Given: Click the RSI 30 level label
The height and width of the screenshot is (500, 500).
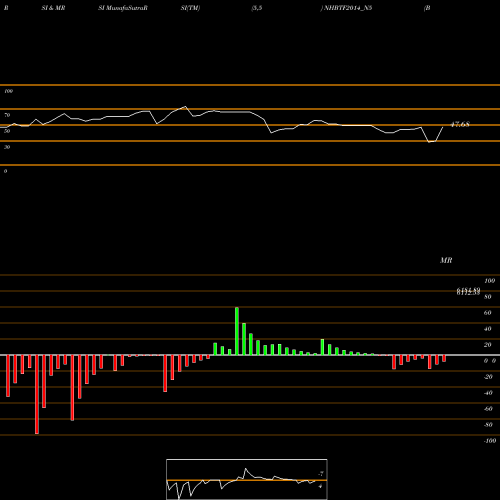Looking at the screenshot, I should [7, 147].
